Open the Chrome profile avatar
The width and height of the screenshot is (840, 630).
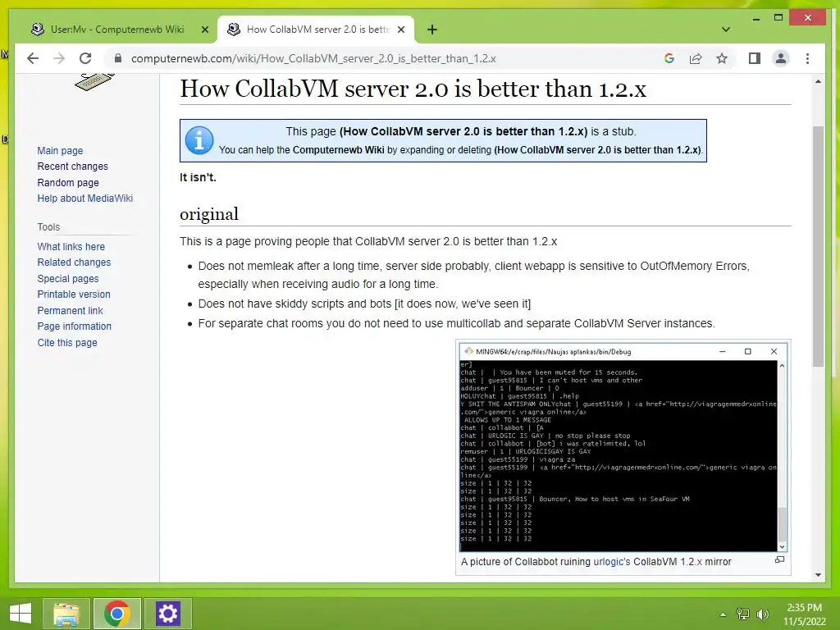coord(781,58)
